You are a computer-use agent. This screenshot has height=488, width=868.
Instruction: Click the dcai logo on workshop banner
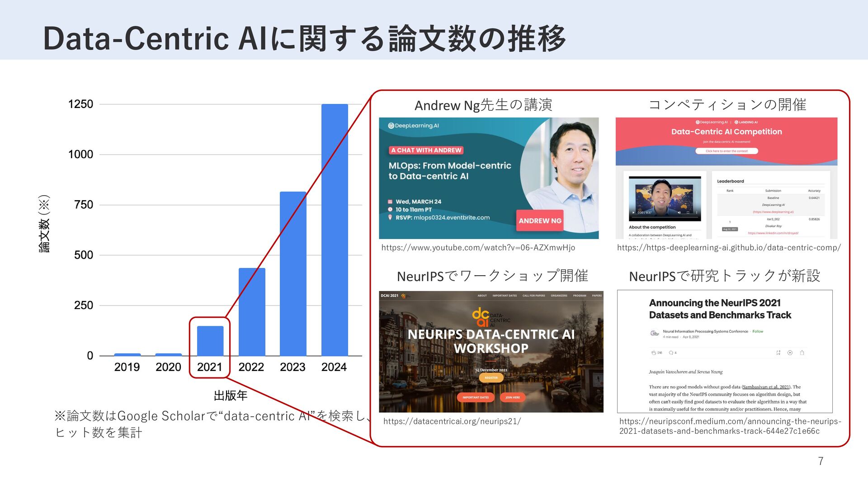coord(481,317)
